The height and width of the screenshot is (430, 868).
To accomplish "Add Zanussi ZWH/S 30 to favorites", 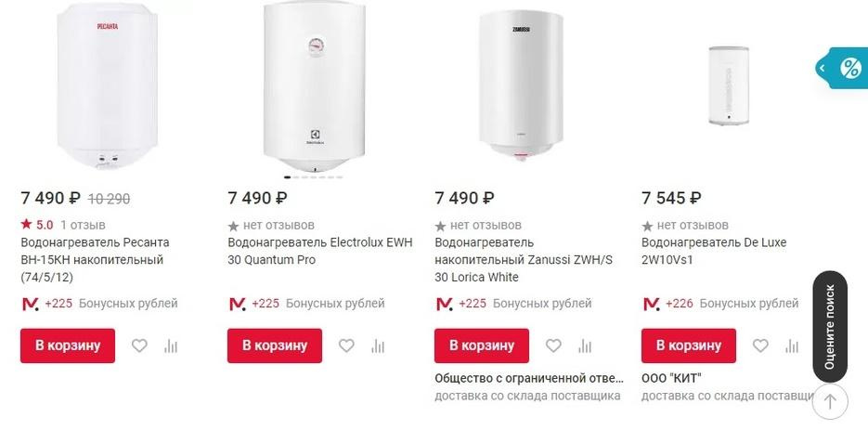I will (553, 345).
